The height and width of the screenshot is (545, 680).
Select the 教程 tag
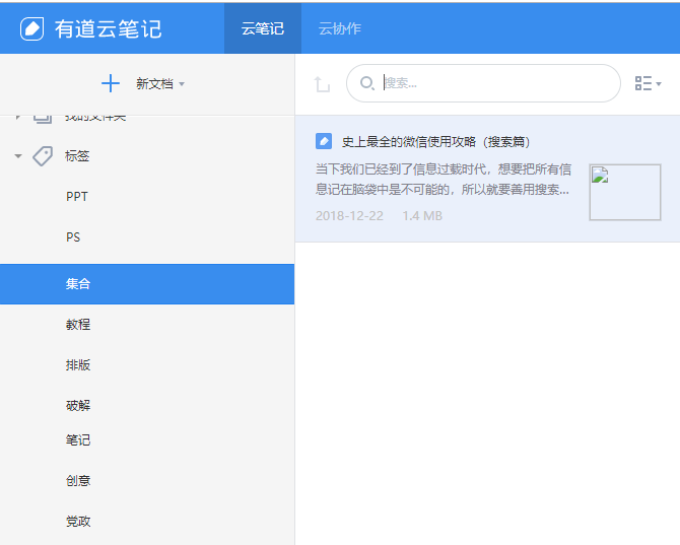point(78,324)
